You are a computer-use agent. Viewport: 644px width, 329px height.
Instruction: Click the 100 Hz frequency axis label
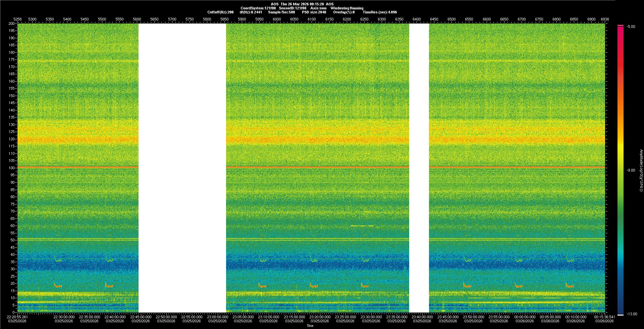point(12,168)
